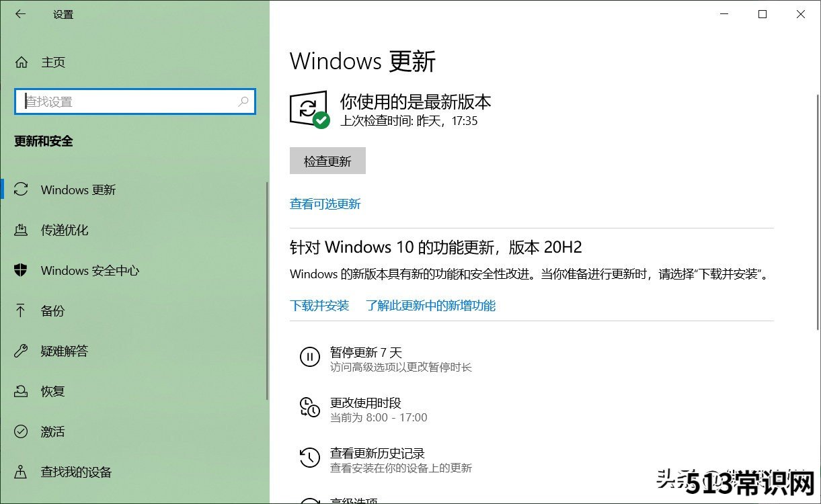This screenshot has height=504, width=821.
Task: Select 暂停更新 7 天 option
Action: (x=366, y=352)
